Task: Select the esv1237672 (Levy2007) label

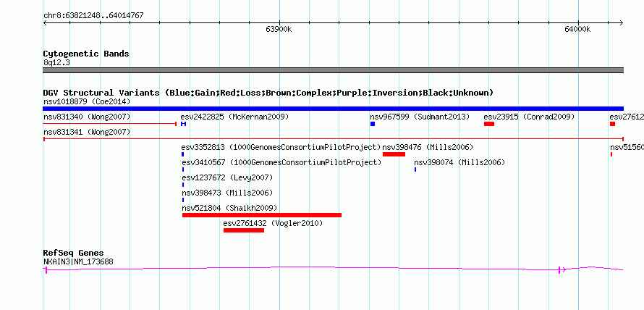Action: pos(227,178)
